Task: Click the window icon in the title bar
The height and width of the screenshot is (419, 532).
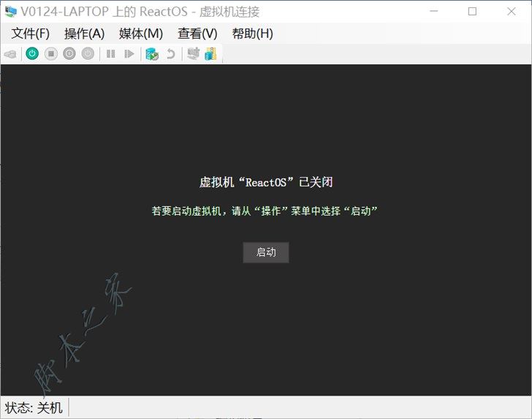Action: pos(10,12)
